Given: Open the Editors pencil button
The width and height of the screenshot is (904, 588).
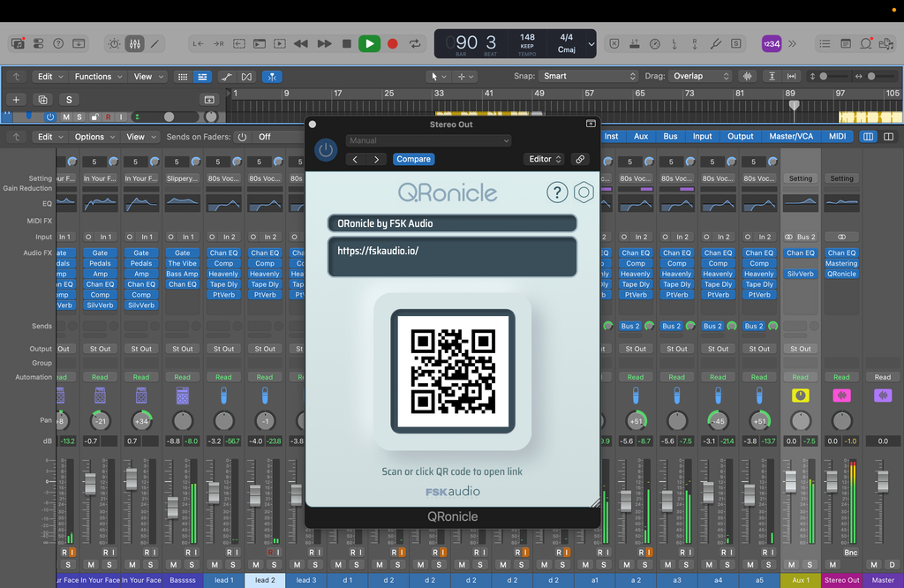Looking at the screenshot, I should pos(155,44).
